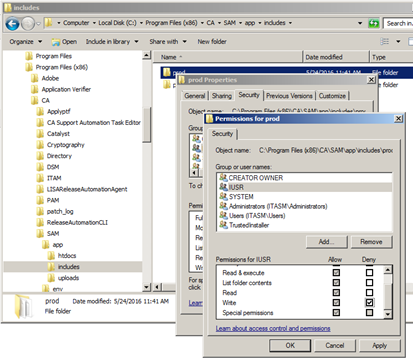
Task: Click the Adobe folder icon in tree
Action: tap(35, 78)
